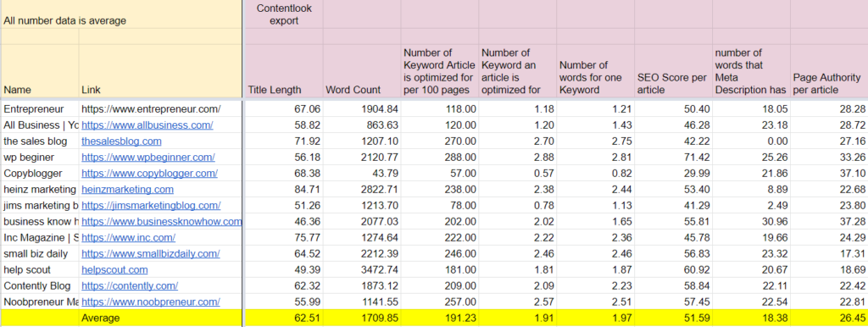The width and height of the screenshot is (868, 327).
Task: Select help scout SEO score 60.92
Action: pos(674,270)
